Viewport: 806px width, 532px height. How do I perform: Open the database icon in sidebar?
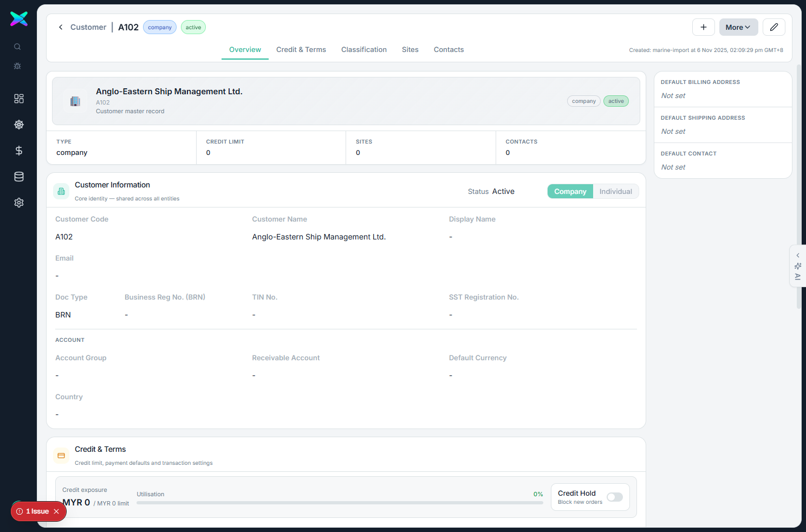point(19,177)
